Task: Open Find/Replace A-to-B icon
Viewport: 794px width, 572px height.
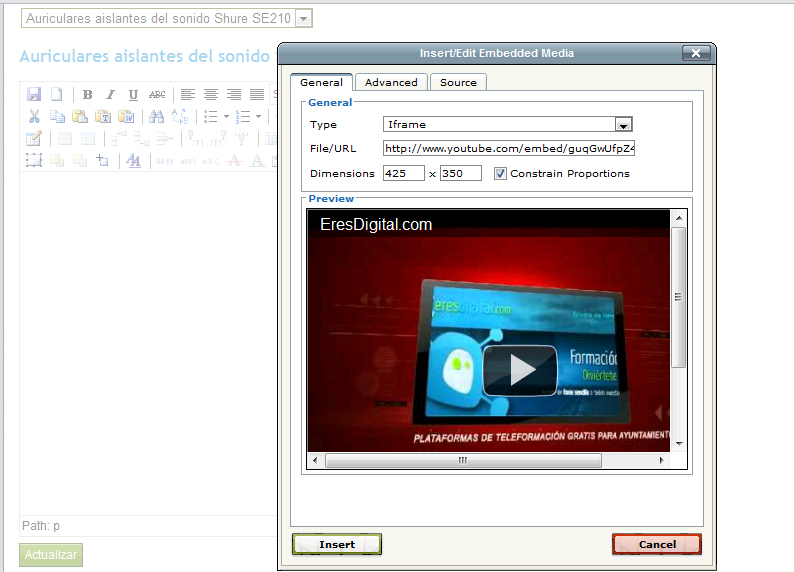Action: pos(180,117)
